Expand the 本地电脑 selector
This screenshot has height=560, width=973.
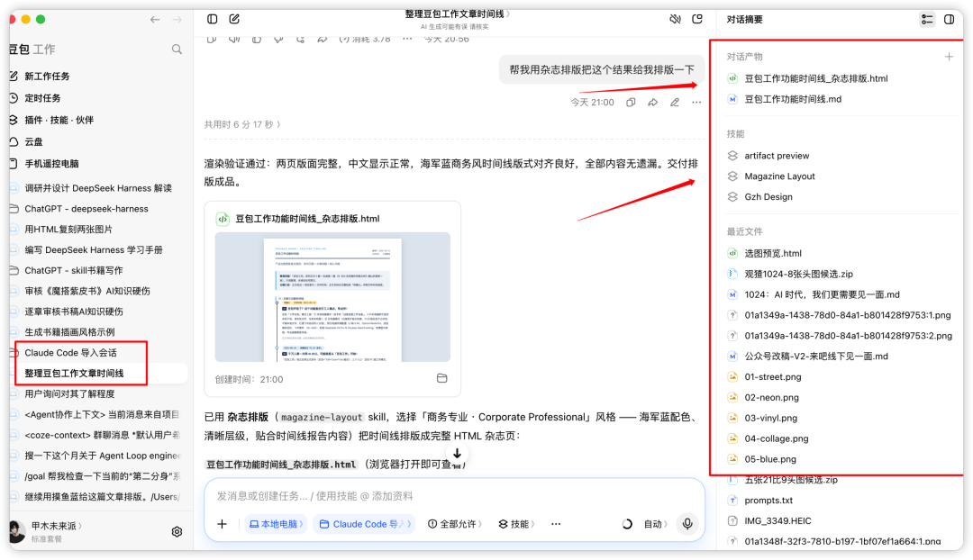(x=277, y=524)
